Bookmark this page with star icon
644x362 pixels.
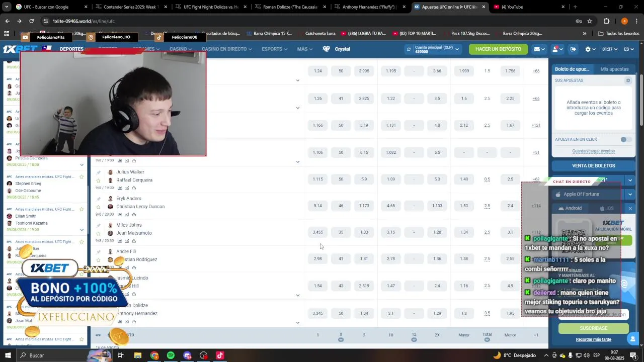click(590, 21)
